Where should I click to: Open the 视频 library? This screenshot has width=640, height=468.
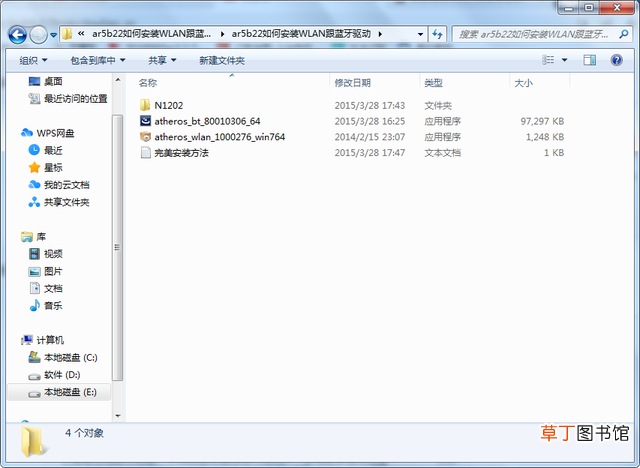pos(53,254)
